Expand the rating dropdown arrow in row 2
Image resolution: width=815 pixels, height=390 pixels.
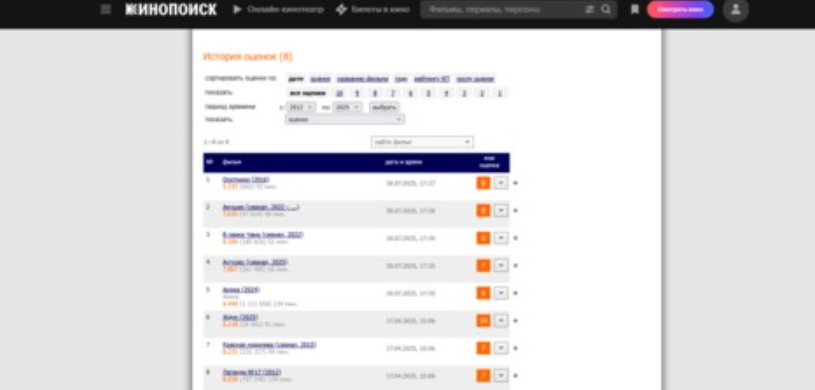click(x=501, y=211)
